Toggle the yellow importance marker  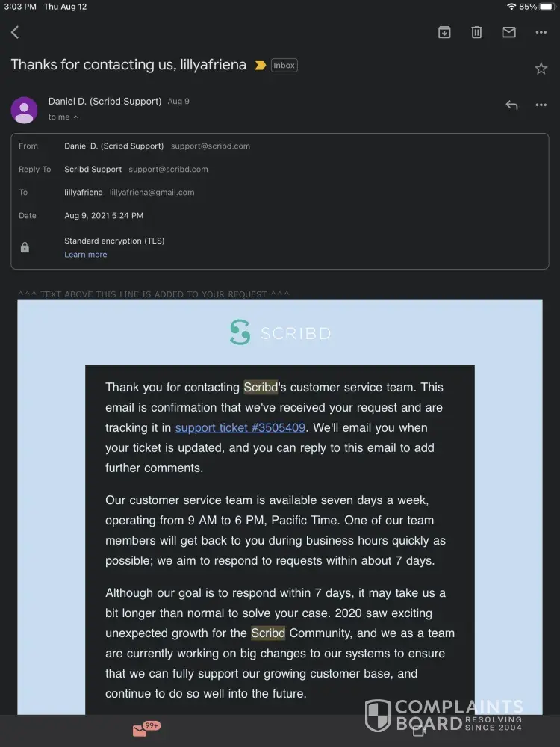(x=260, y=66)
